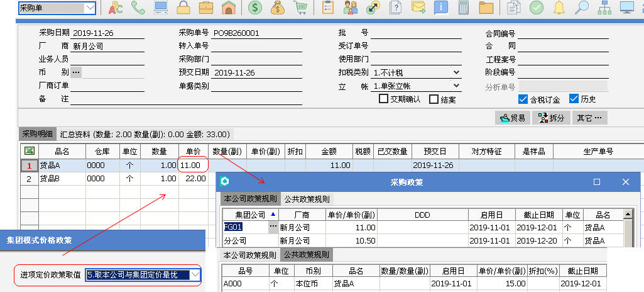This screenshot has width=644, height=292.
Task: Enable the 交期确认 checkbox
Action: click(x=383, y=99)
